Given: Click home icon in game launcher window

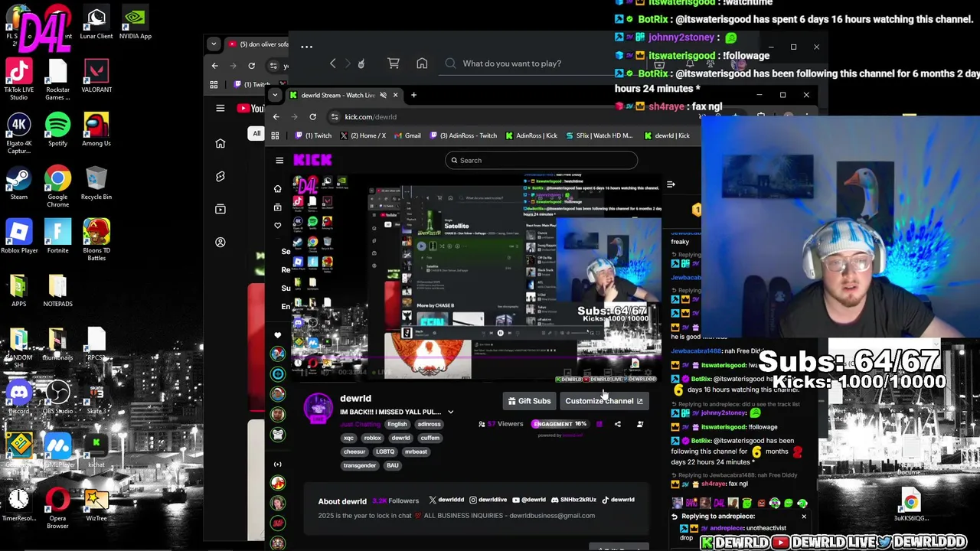Looking at the screenshot, I should (422, 64).
